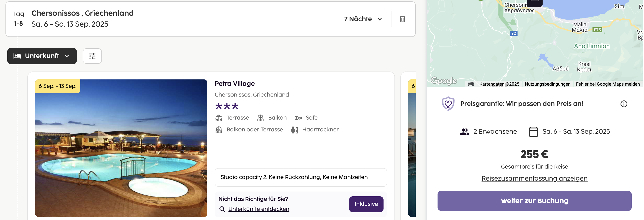This screenshot has height=220, width=644.
Task: Open price guarantee info icon
Action: 623,104
